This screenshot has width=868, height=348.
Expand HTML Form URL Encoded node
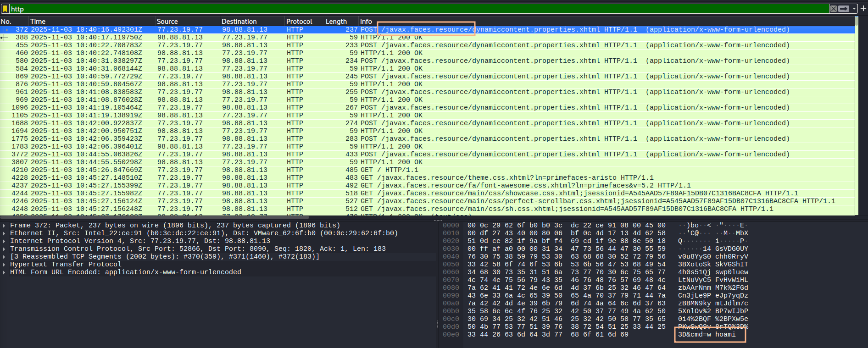coord(4,272)
